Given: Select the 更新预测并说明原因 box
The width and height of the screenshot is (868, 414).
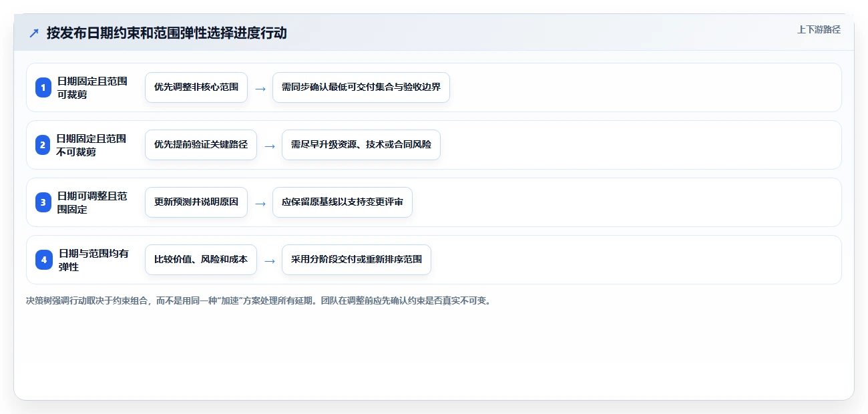Looking at the screenshot, I should [196, 202].
